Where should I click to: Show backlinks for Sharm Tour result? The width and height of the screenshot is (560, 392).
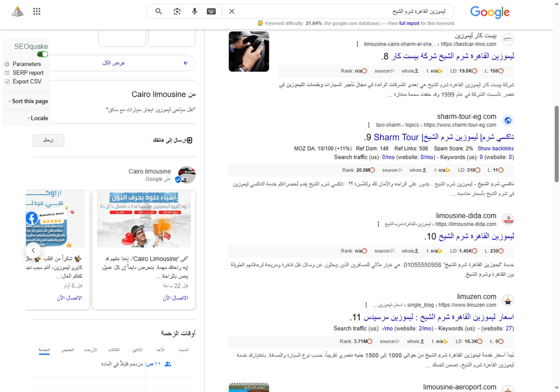(x=496, y=148)
